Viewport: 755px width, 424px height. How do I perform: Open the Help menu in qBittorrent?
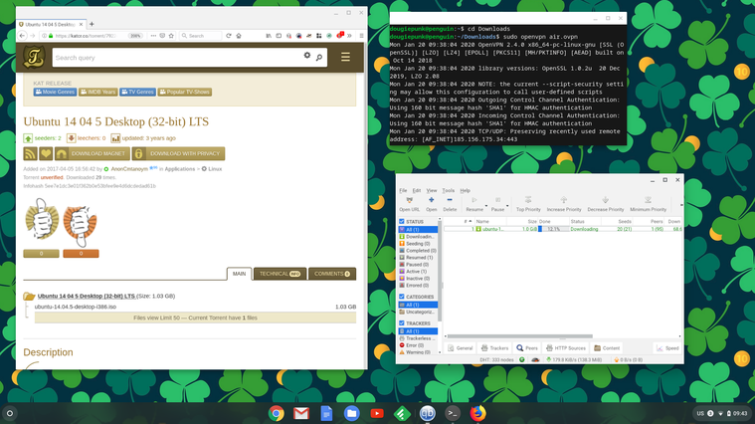click(465, 191)
